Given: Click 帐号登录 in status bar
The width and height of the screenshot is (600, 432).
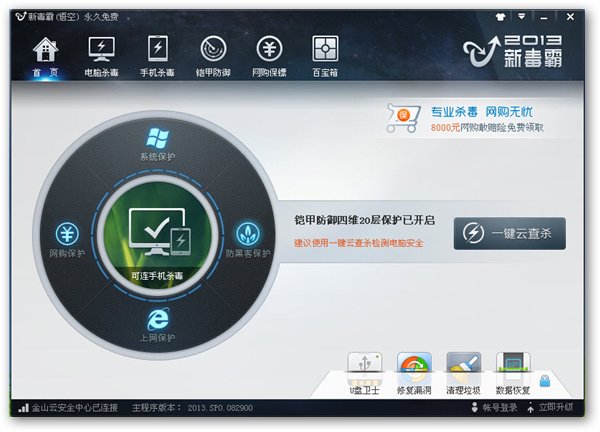Looking at the screenshot, I should [494, 408].
